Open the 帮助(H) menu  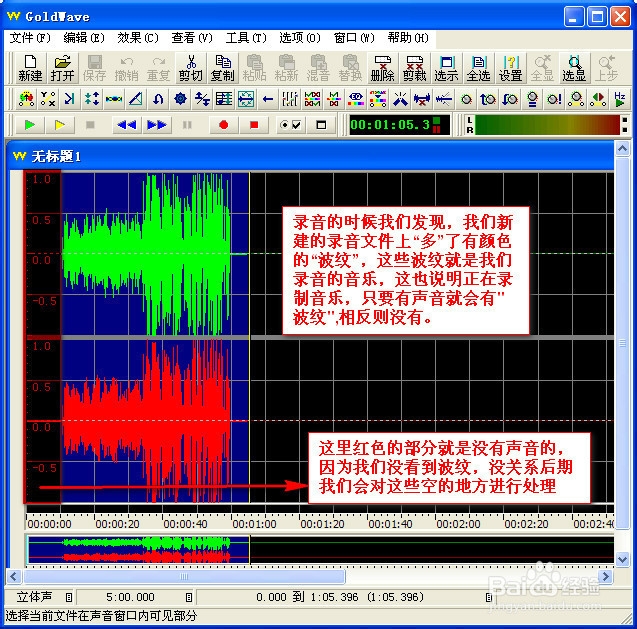tap(408, 38)
